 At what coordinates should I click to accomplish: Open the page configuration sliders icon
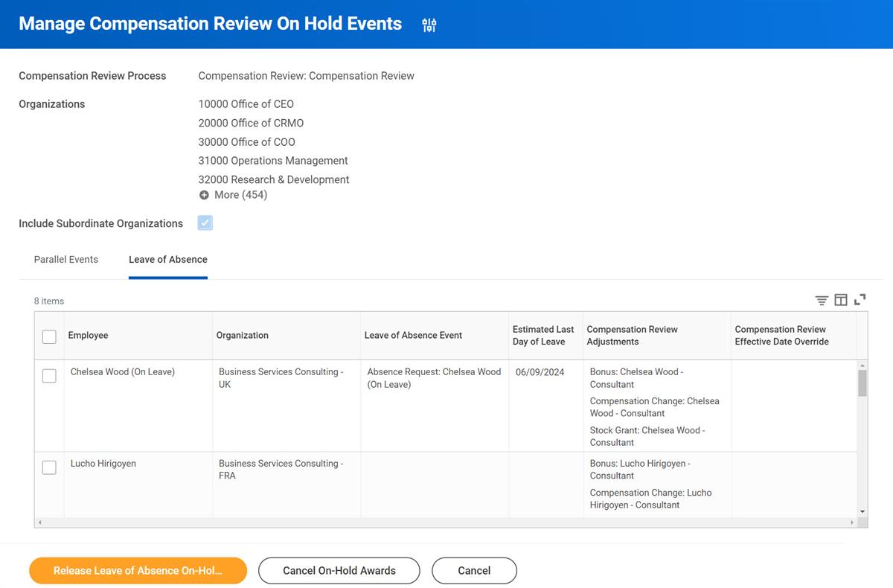click(x=429, y=25)
